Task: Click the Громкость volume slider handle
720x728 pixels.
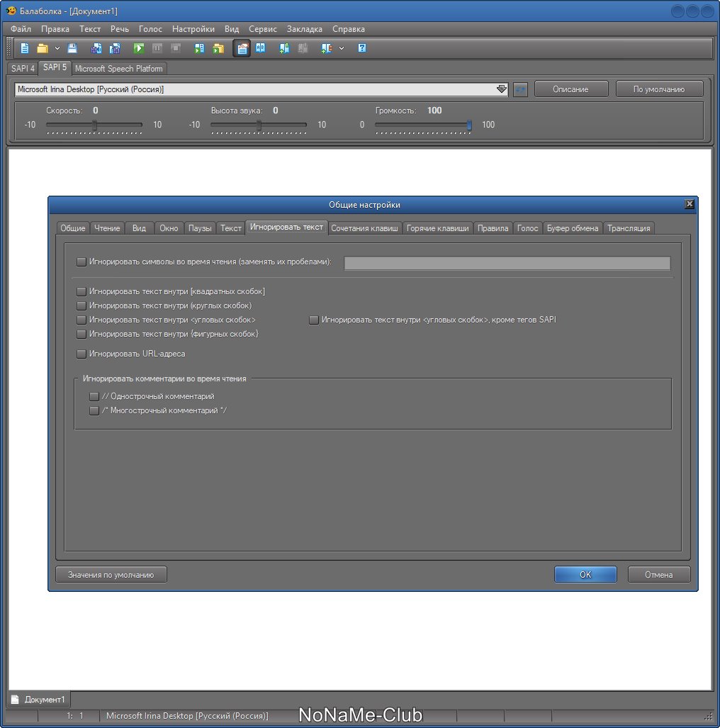Action: click(x=469, y=125)
